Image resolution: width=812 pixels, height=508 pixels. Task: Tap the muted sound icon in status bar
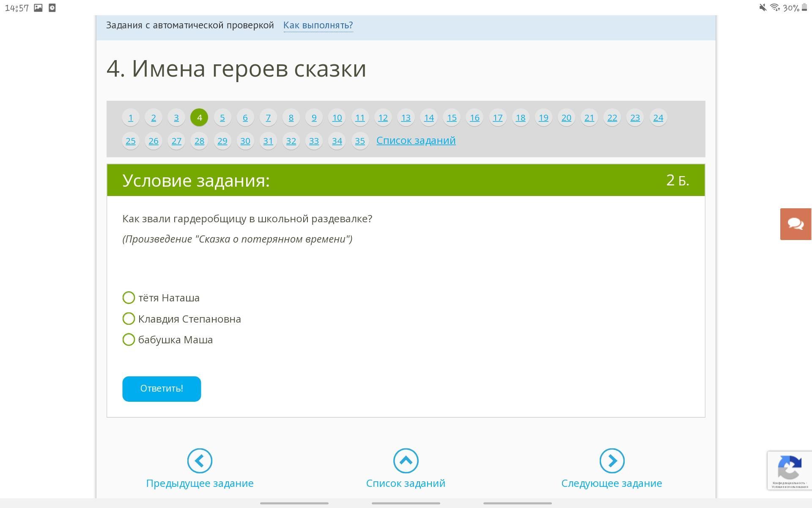pos(763,8)
